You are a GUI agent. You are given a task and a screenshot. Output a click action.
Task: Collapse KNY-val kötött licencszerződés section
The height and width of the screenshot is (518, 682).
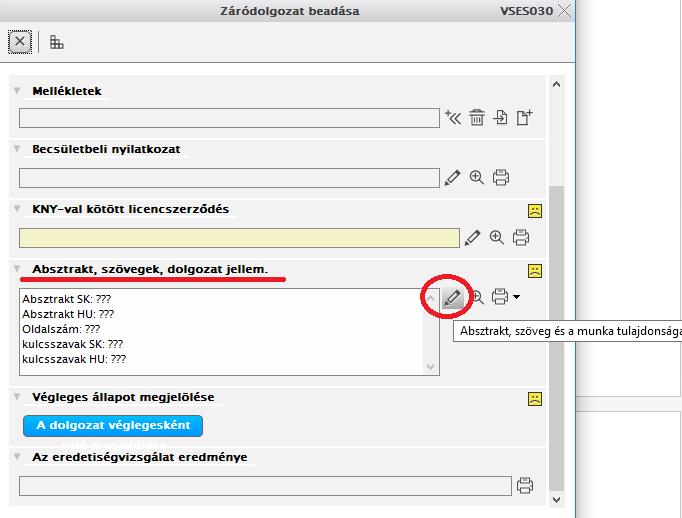click(x=17, y=209)
